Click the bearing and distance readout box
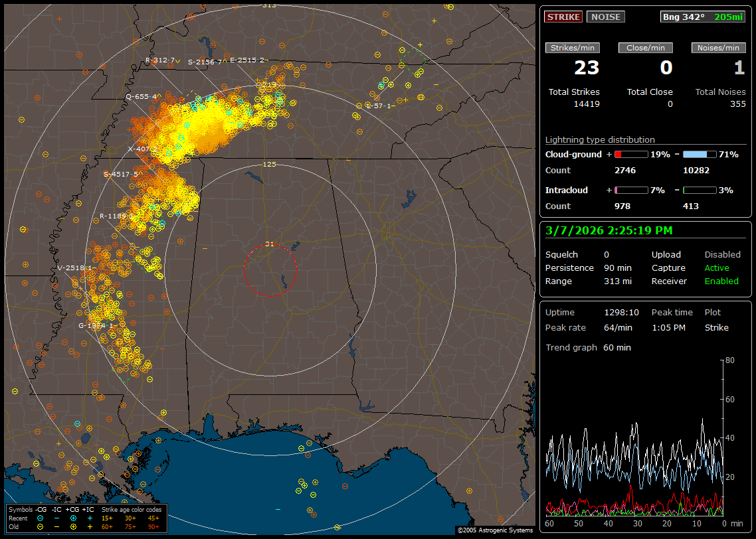Viewport: 756px width, 539px height. 703,17
